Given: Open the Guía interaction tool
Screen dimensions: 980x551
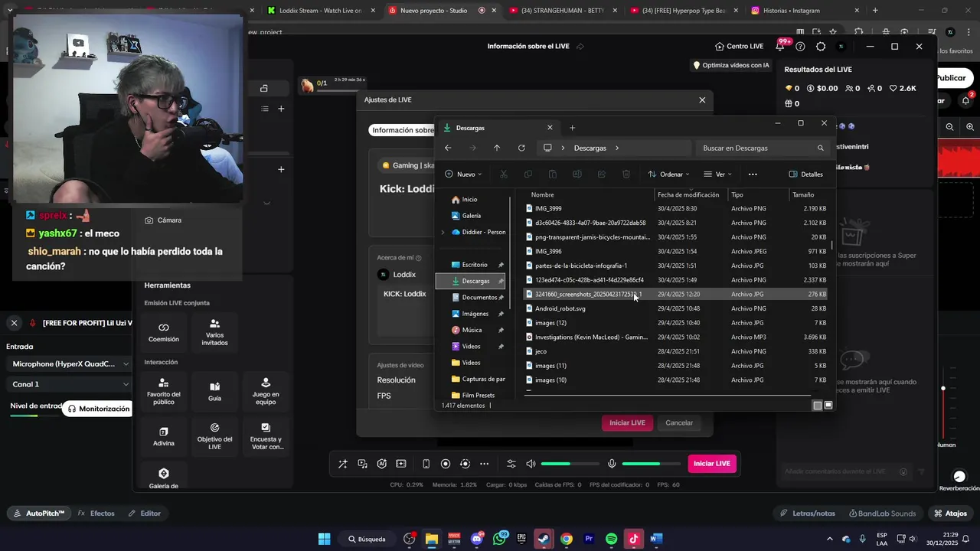Looking at the screenshot, I should [214, 390].
